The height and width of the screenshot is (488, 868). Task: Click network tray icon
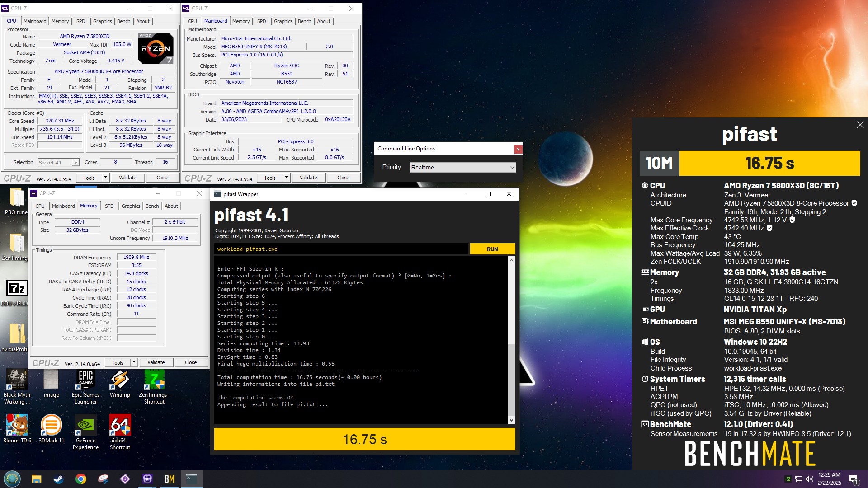pyautogui.click(x=799, y=479)
